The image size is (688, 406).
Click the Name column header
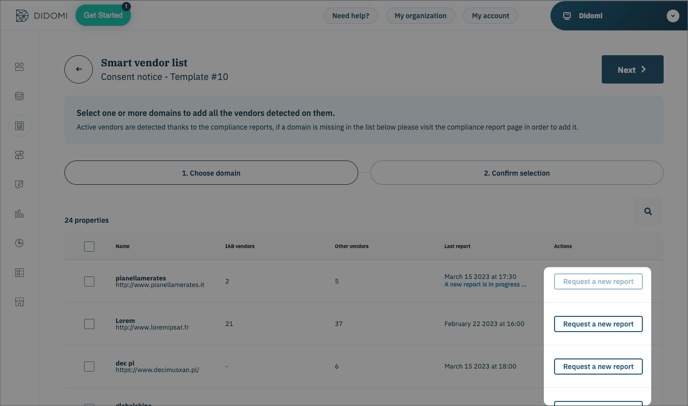tap(122, 246)
